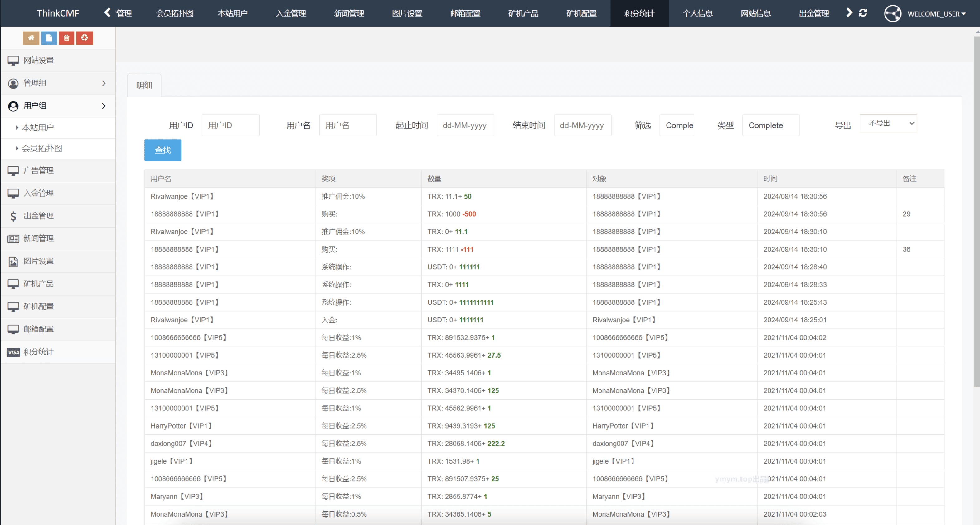The height and width of the screenshot is (525, 980).
Task: Click the 结束时间 date field
Action: point(582,125)
